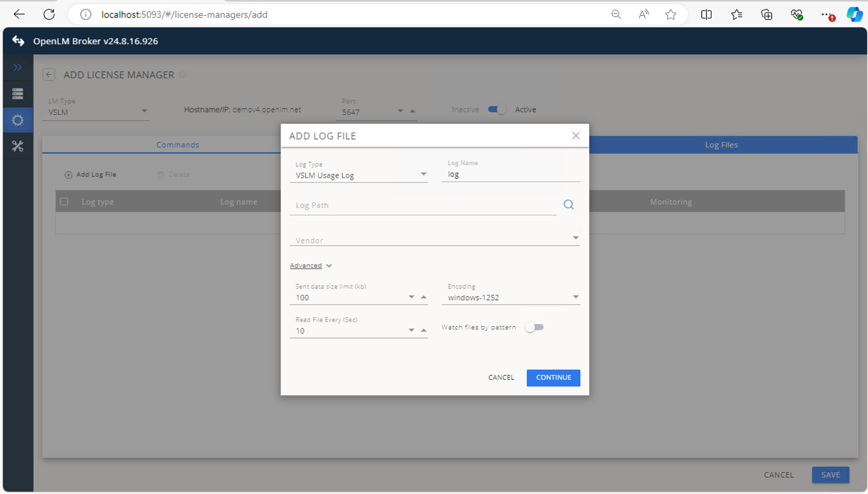Expand the sidebar with double-chevron icon
Viewport: 868px width, 494px height.
coord(17,67)
